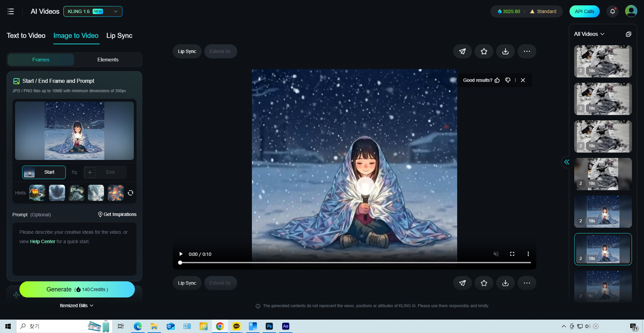Favorite the video with top star icon
This screenshot has height=333, width=644.
[x=484, y=51]
